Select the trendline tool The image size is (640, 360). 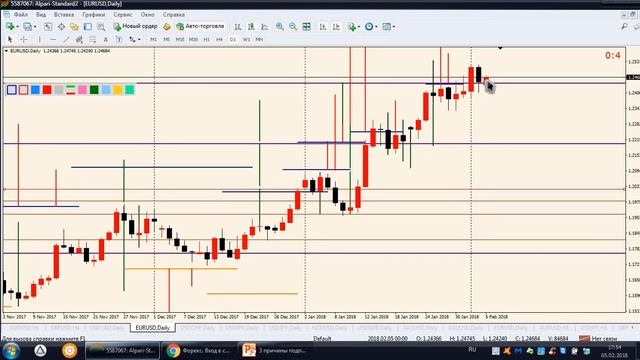click(66, 40)
